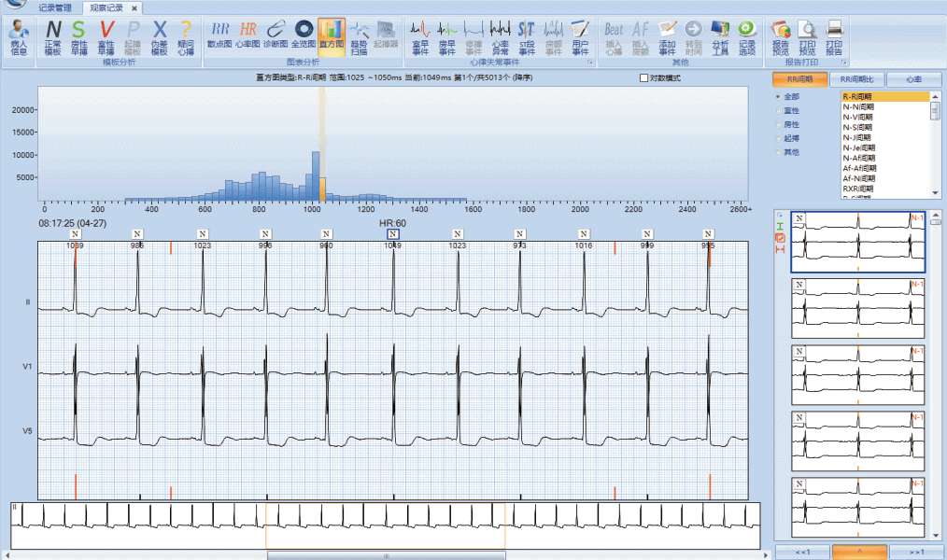Expand the 报告打印 group launcher
947x560 pixels.
(844, 63)
